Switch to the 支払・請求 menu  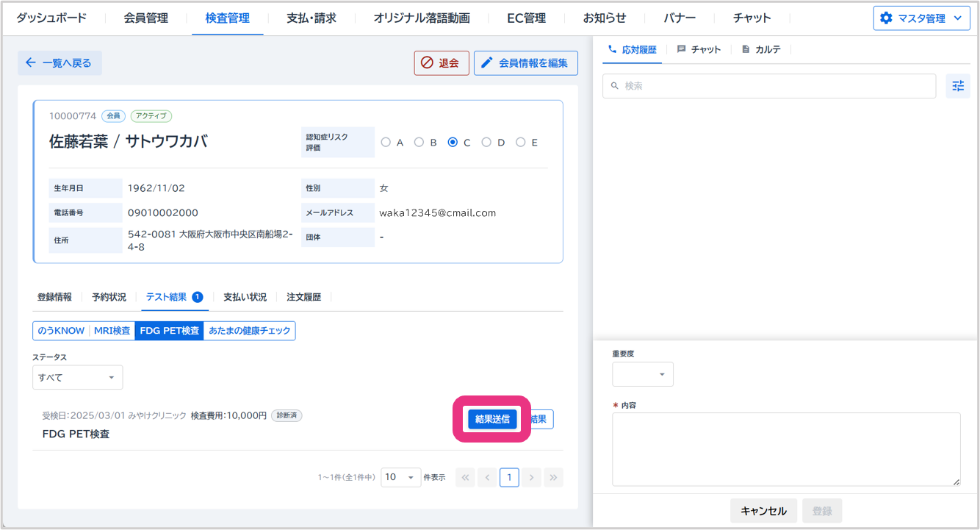(311, 18)
